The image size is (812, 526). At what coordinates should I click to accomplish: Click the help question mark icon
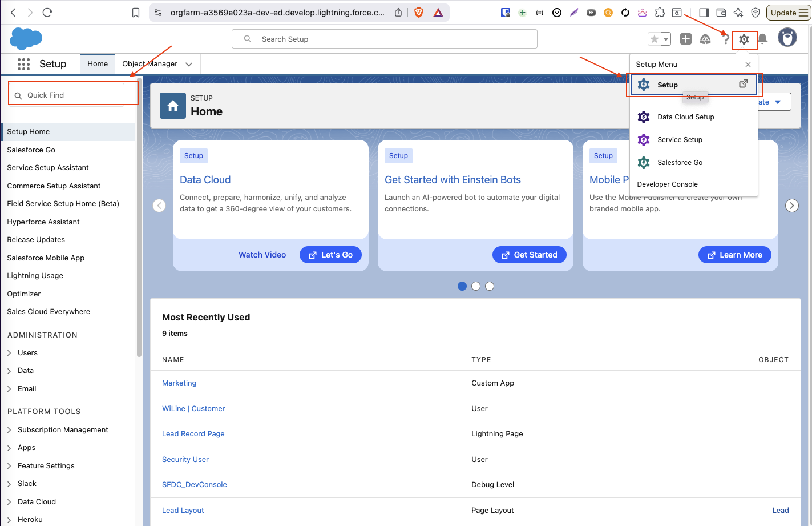[725, 39]
